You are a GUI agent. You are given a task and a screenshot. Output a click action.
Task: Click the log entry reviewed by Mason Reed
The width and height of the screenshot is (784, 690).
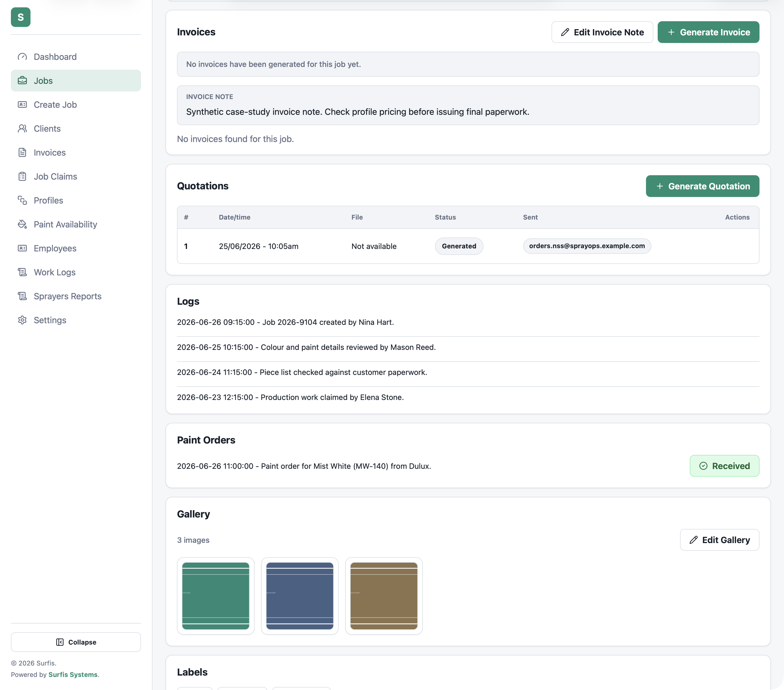[x=307, y=347]
